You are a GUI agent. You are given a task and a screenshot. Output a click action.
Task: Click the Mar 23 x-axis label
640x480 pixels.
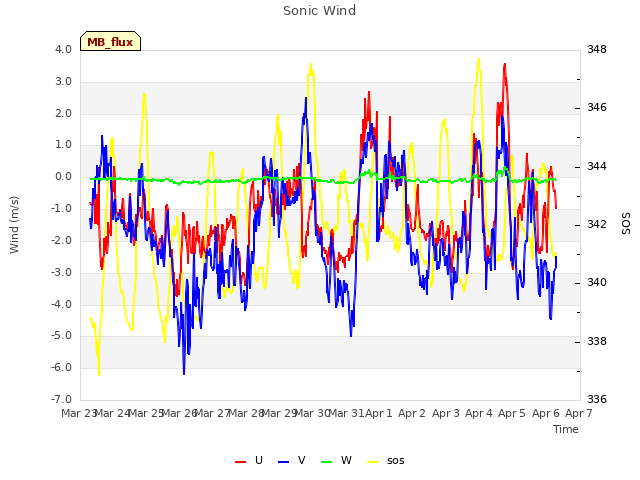79,413
